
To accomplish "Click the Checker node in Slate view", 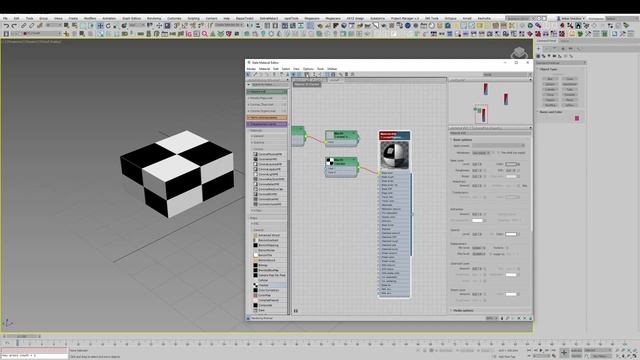I will coord(342,167).
